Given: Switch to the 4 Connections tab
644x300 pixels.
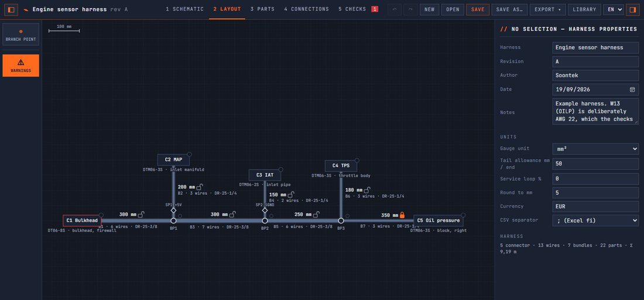Looking at the screenshot, I should point(306,9).
